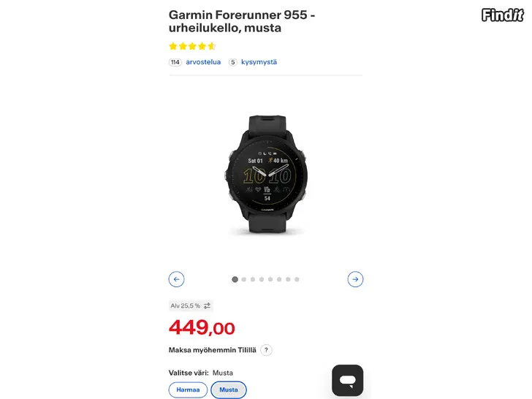
Task: Select the Harmaa color option
Action: click(x=188, y=389)
